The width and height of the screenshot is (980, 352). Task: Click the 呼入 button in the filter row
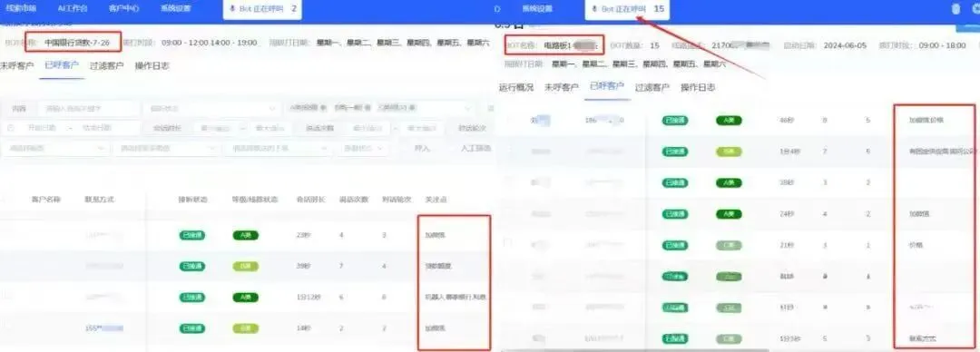pos(423,148)
